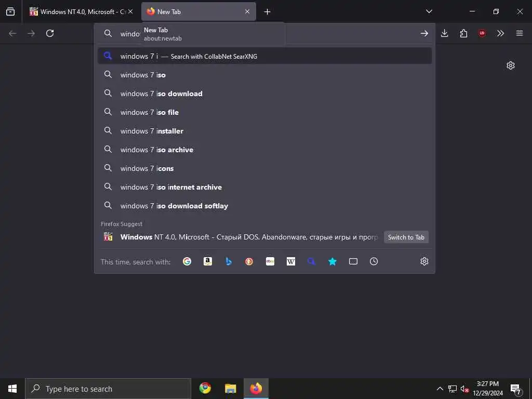Viewport: 532px width, 399px height.
Task: Open the Firefox View icon
Action: click(x=10, y=11)
